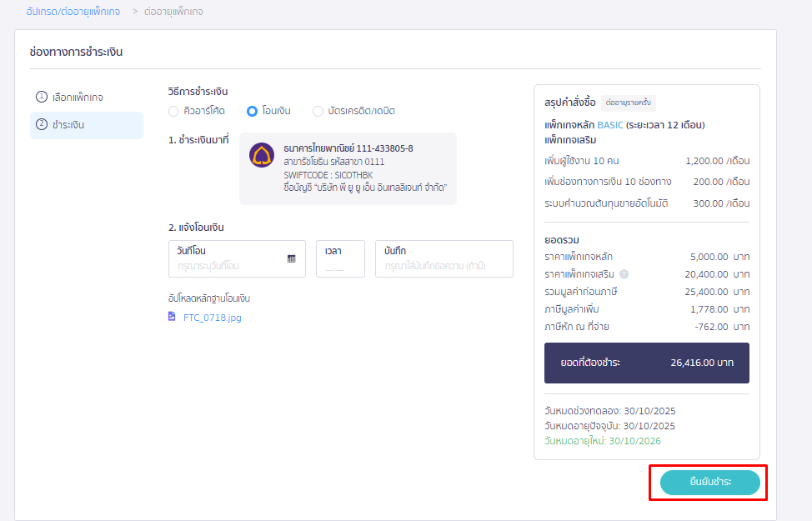This screenshot has height=521, width=812.
Task: Click the file icon beside FTC_0718.jpg
Action: point(172,317)
